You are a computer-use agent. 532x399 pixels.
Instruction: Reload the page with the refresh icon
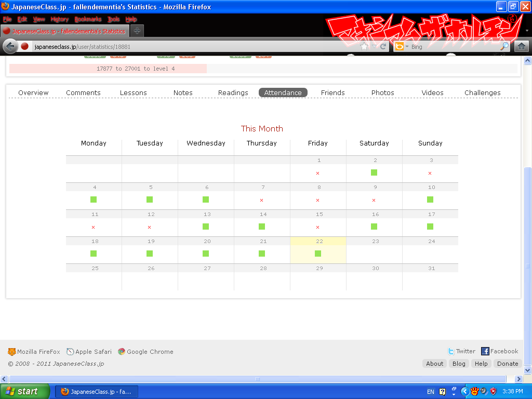click(383, 47)
